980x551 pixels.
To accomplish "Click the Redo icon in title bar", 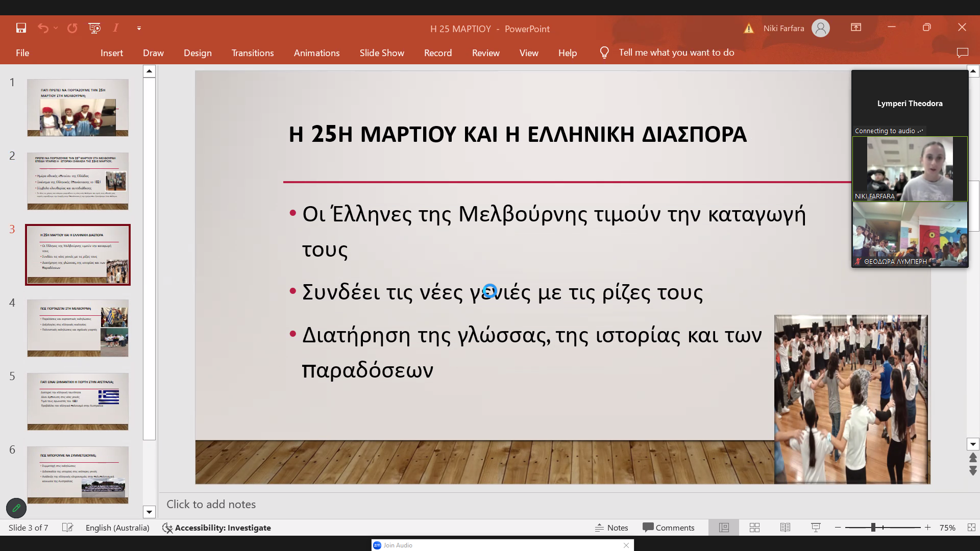I will tap(72, 28).
